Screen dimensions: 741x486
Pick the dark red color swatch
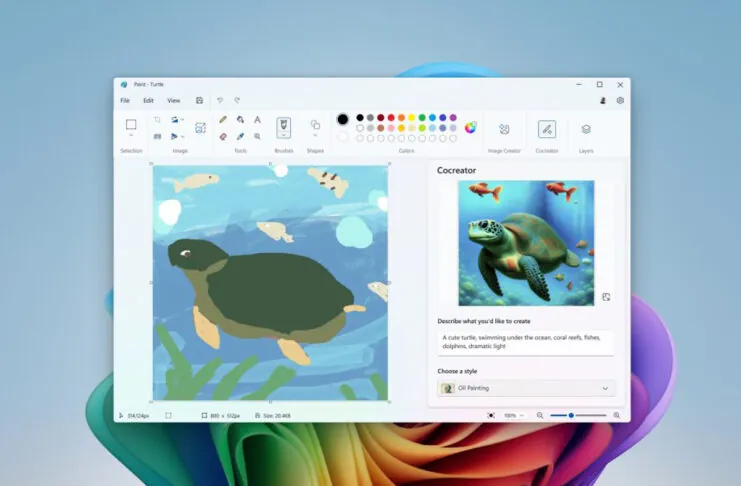[380, 118]
